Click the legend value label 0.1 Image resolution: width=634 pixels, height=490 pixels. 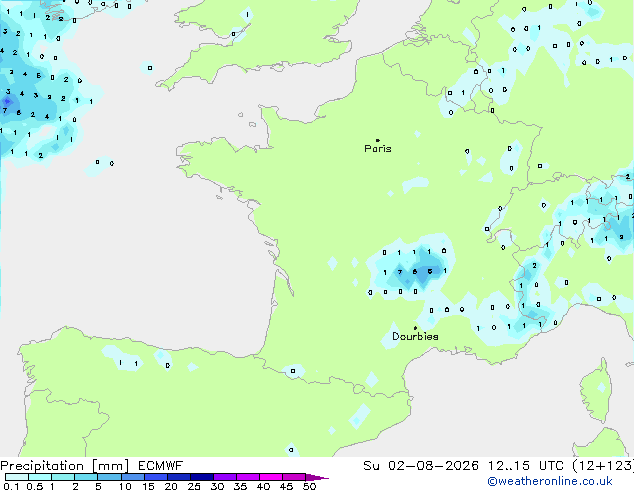[11, 486]
